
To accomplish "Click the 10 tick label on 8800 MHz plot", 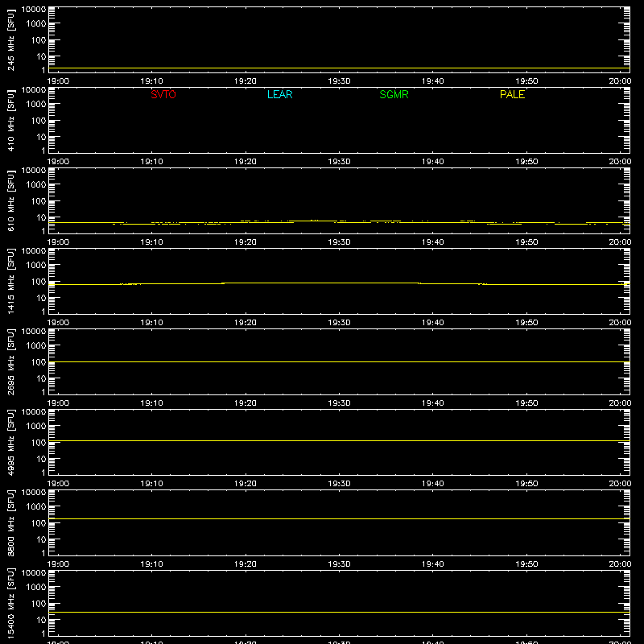I will point(41,539).
